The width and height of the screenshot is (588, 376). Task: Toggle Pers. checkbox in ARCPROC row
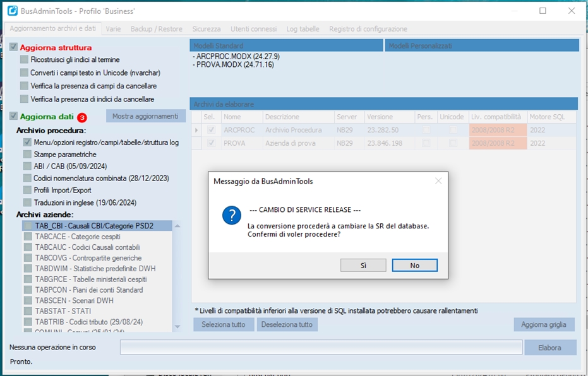point(426,130)
